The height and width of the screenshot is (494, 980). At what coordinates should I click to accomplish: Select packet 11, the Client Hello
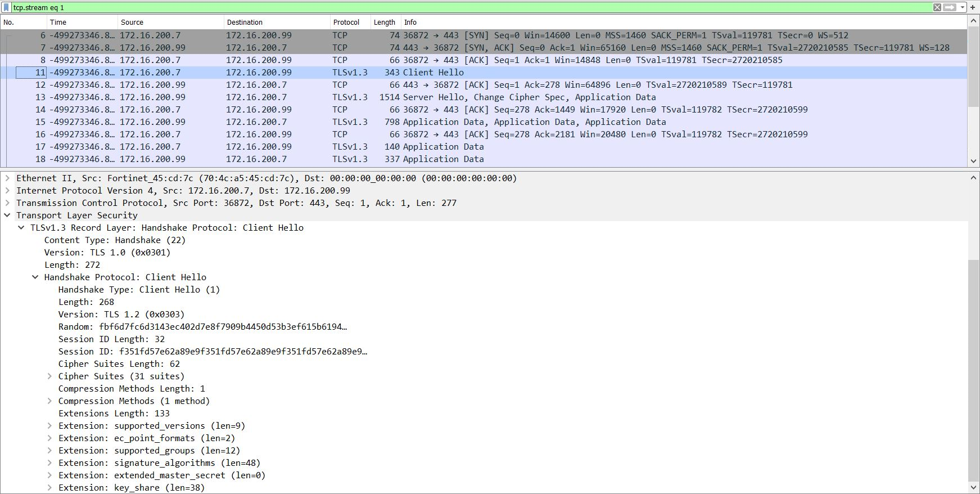[484, 73]
